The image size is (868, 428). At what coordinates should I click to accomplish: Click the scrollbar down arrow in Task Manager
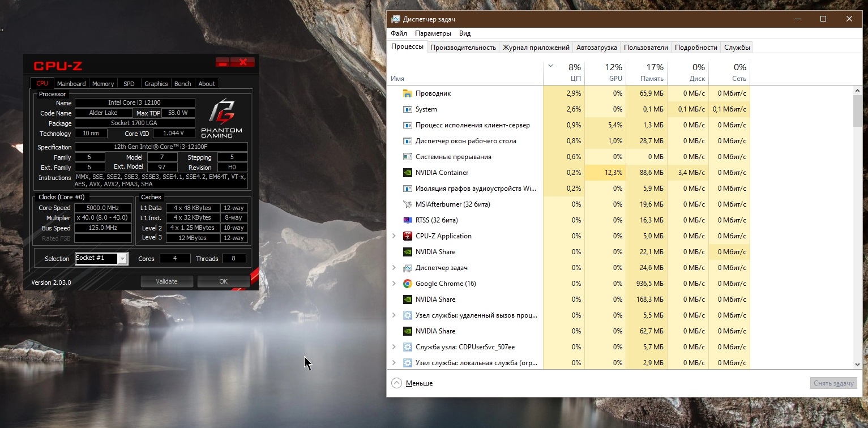click(857, 364)
